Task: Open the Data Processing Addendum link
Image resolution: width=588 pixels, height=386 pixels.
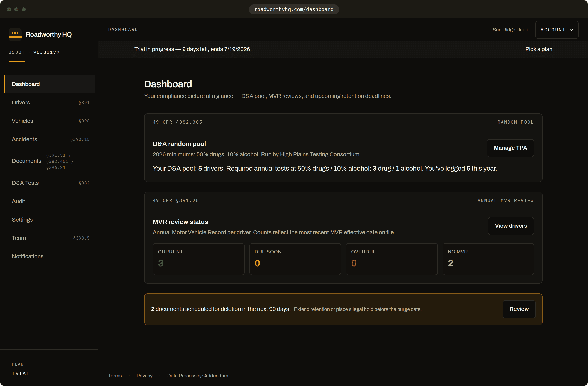Action: (198, 376)
